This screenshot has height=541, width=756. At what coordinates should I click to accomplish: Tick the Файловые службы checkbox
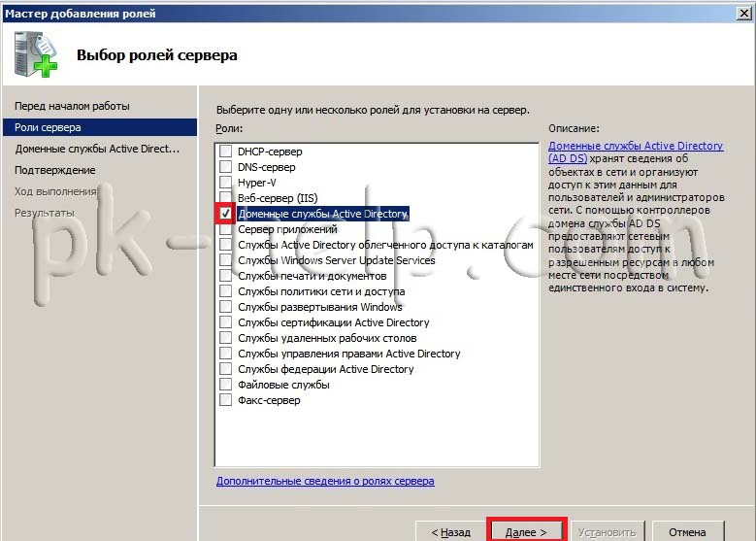(x=225, y=385)
